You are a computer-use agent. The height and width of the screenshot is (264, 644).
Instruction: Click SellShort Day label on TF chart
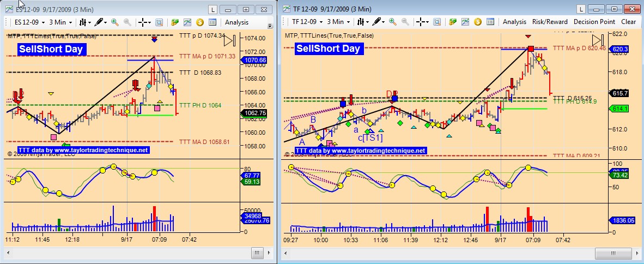point(329,49)
